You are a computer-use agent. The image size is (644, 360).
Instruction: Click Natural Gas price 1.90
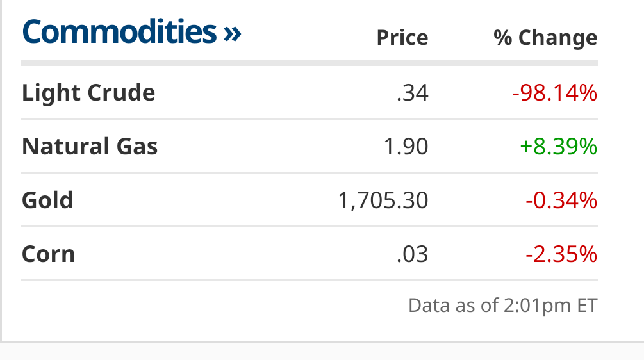(406, 147)
